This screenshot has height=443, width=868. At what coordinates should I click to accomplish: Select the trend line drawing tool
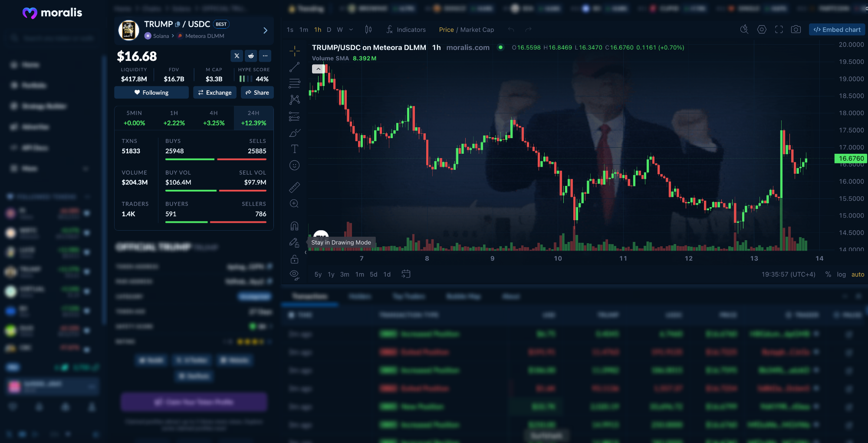point(295,67)
